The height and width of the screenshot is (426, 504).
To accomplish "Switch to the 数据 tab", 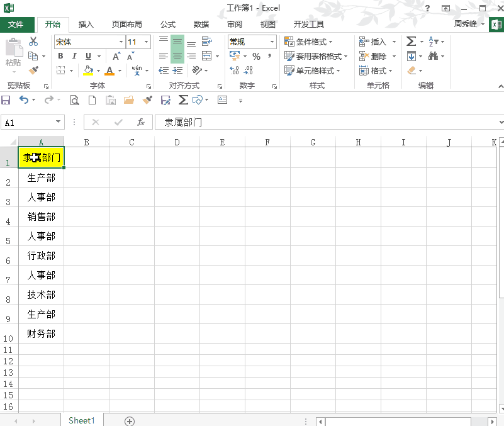I will [201, 25].
